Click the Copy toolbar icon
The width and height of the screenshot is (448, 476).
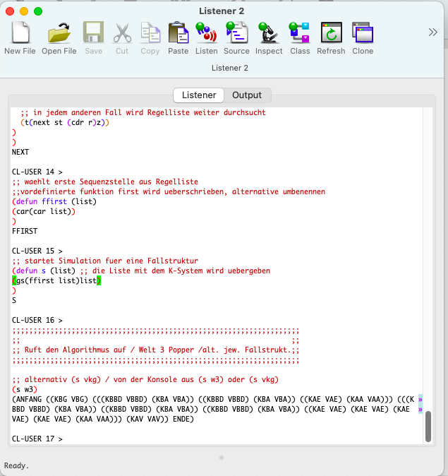click(150, 33)
